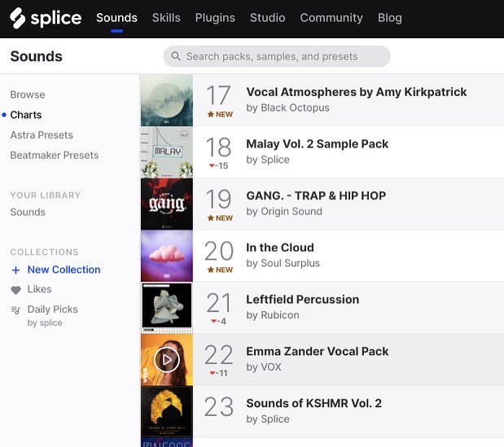Viewport: 504px width, 447px height.
Task: Open Sounds under Your Library
Action: click(x=28, y=212)
